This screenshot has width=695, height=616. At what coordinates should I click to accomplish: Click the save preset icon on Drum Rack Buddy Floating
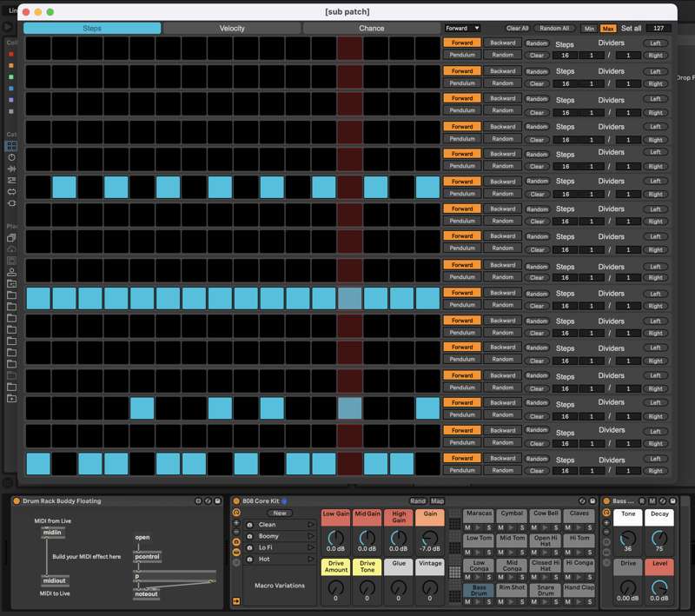click(x=218, y=500)
